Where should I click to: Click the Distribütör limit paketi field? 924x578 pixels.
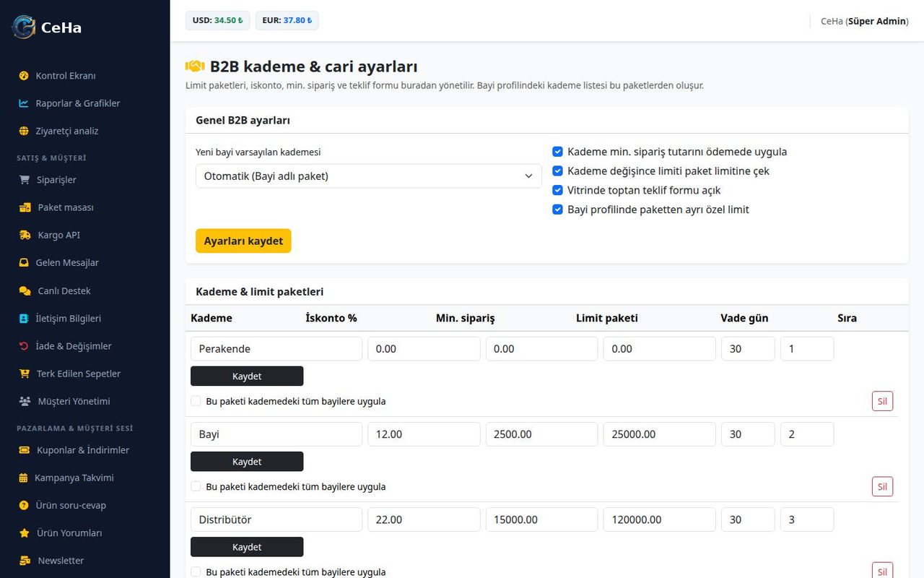(660, 519)
